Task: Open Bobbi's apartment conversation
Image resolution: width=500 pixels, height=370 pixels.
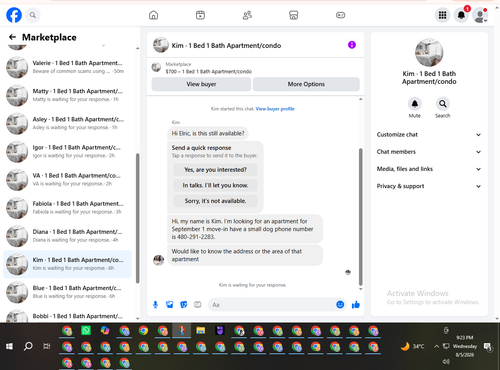Action: click(67, 315)
